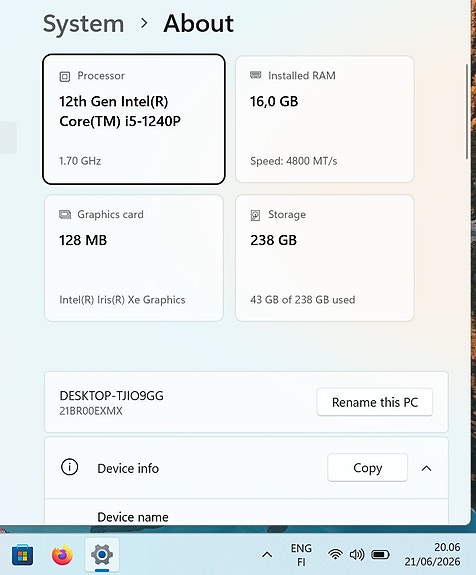Click the speaker volume icon
The height and width of the screenshot is (575, 476).
click(357, 554)
